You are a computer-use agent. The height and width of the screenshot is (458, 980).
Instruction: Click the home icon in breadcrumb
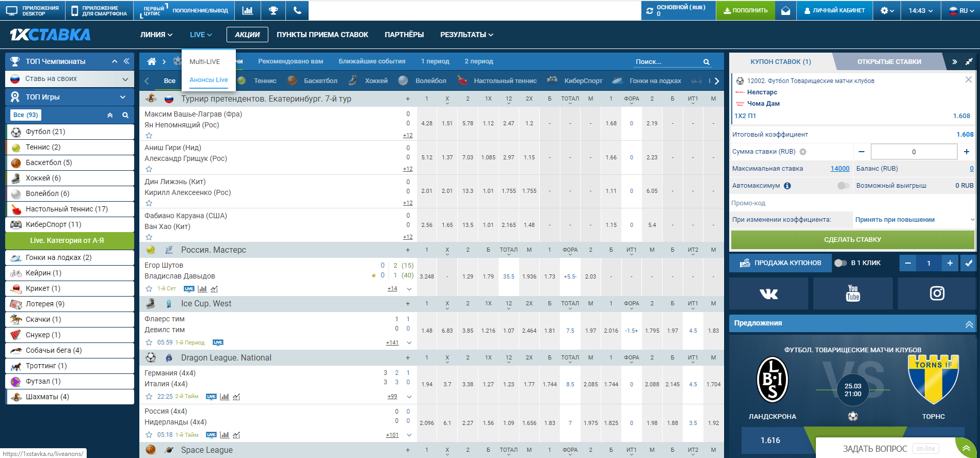(152, 61)
